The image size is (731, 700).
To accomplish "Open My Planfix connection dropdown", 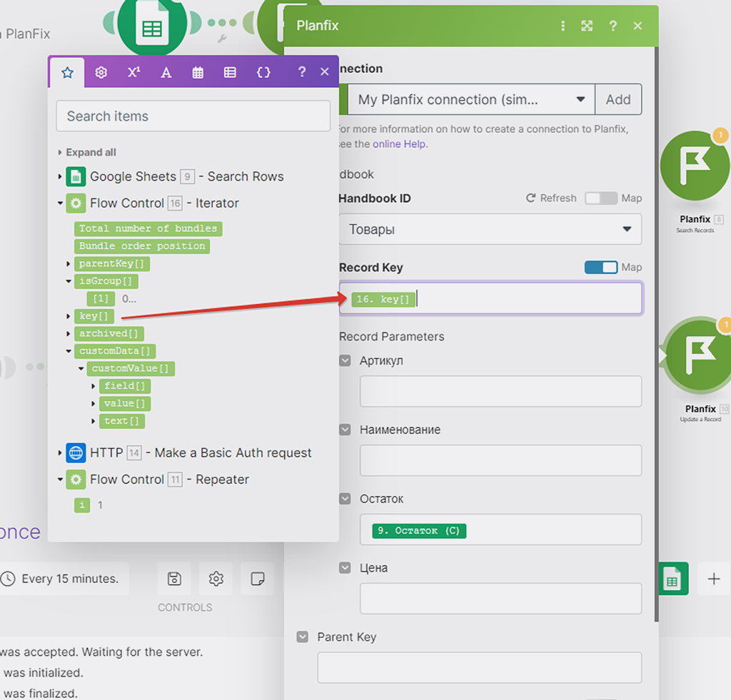I will pyautogui.click(x=471, y=99).
